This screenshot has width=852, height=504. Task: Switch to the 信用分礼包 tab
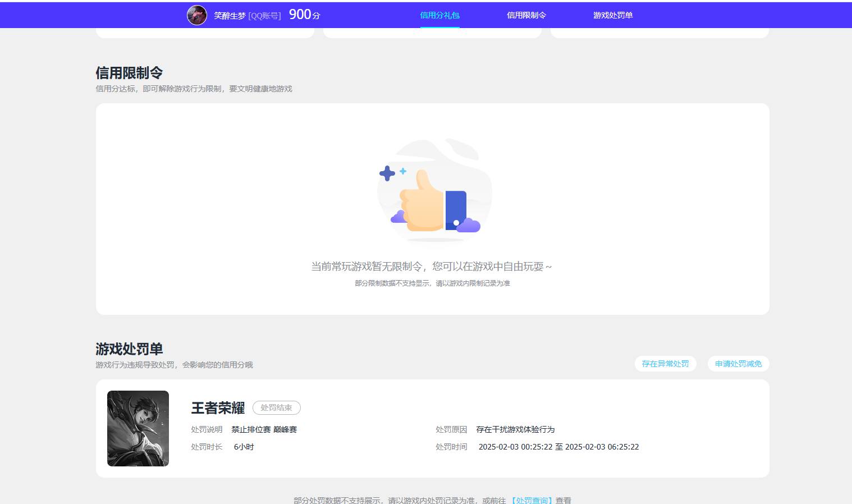click(439, 15)
